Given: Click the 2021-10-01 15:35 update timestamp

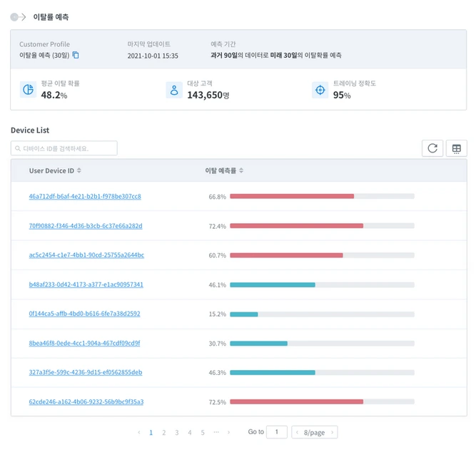Looking at the screenshot, I should pos(153,56).
